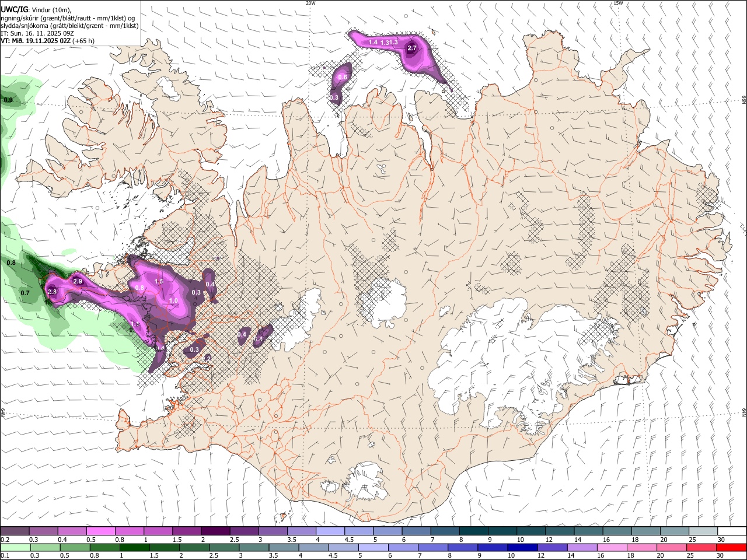Select the top-row legend swatch labeled 16
Image resolution: width=747 pixels, height=560 pixels.
click(x=617, y=531)
